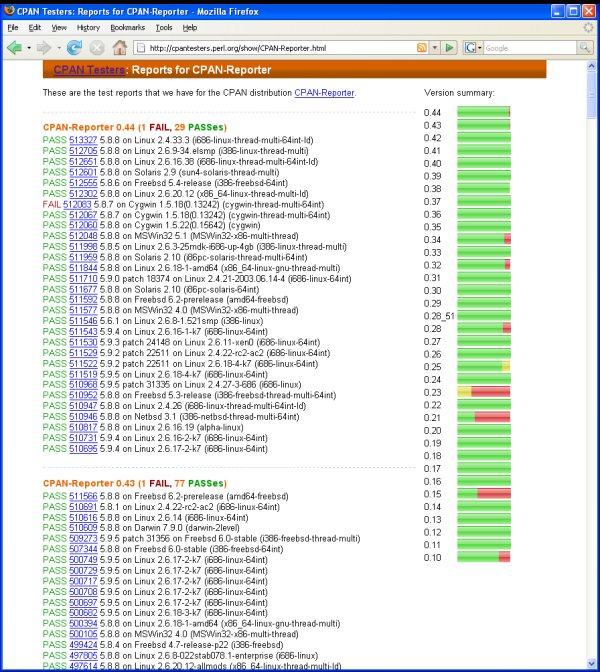Click the scrollbar up arrow
Screen dimensions: 600x672
pos(591,66)
